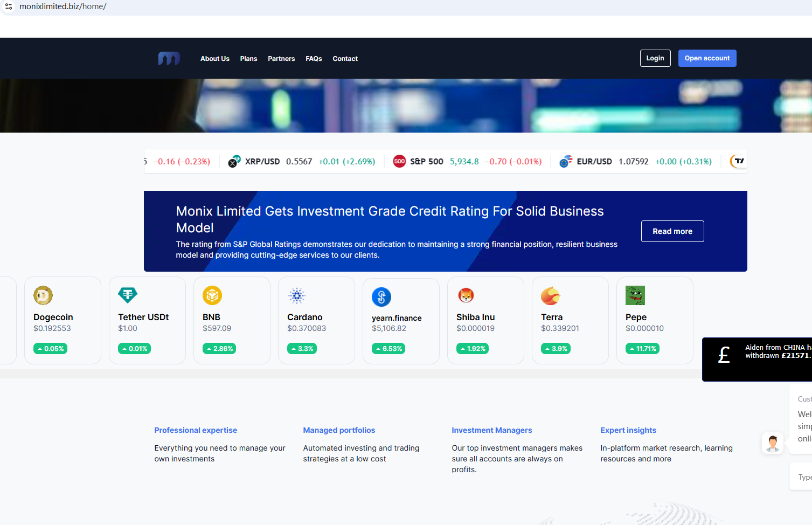Click the Tether USDt icon
The height and width of the screenshot is (525, 812).
[x=128, y=295]
